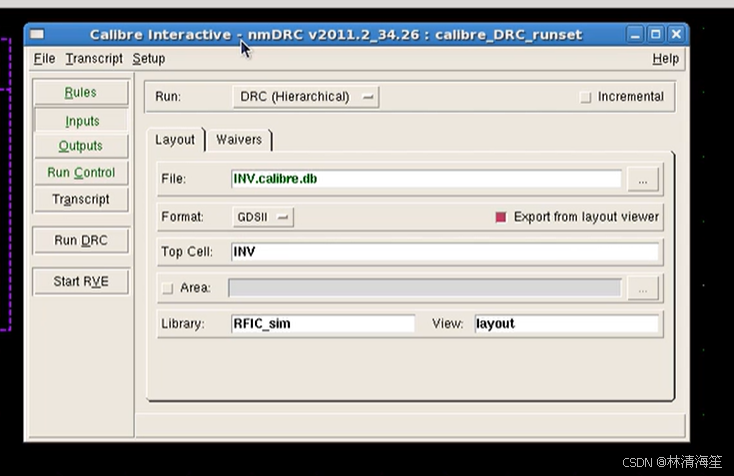The height and width of the screenshot is (476, 734).
Task: Click the Rules sidebar button
Action: coord(81,92)
